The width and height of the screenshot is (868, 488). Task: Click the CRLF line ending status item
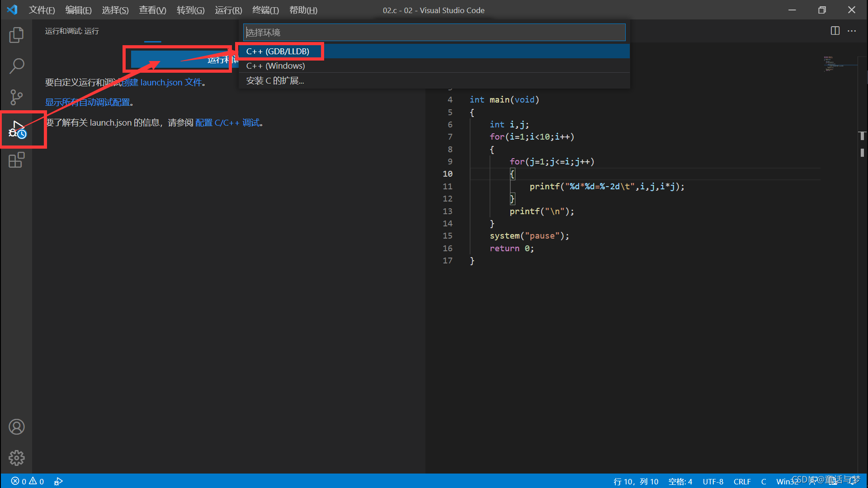tap(742, 481)
